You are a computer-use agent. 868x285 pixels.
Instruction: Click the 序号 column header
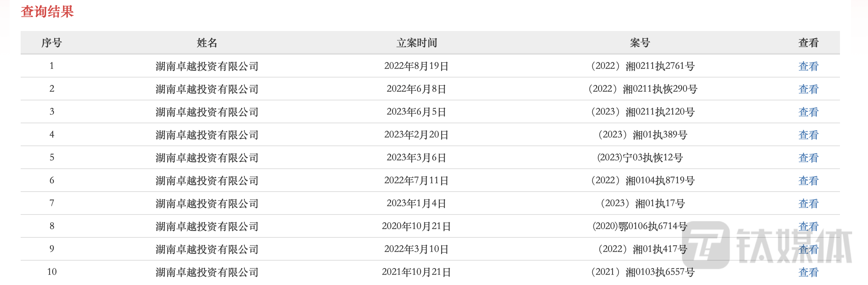[x=52, y=43]
